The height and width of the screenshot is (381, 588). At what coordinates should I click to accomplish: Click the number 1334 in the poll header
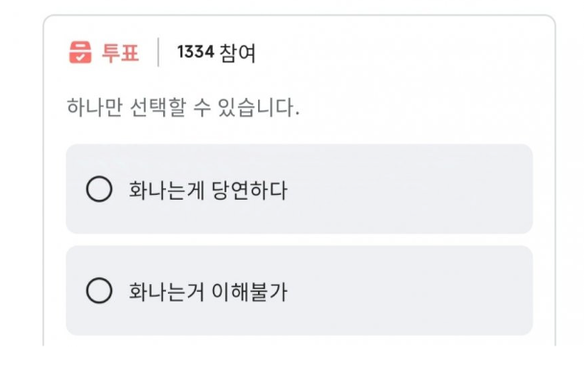[x=196, y=52]
